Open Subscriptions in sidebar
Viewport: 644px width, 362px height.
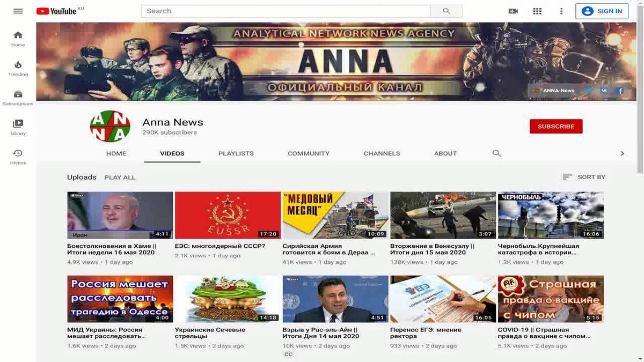point(18,98)
